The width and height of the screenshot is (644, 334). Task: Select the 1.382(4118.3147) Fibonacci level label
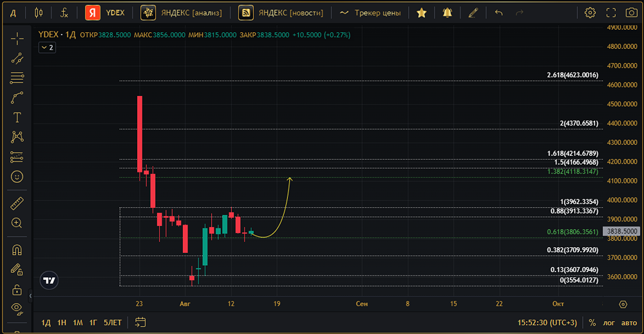tap(573, 172)
